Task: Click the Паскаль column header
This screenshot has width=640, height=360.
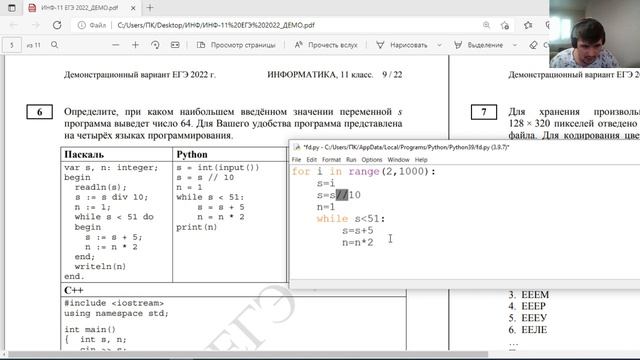Action: point(84,154)
